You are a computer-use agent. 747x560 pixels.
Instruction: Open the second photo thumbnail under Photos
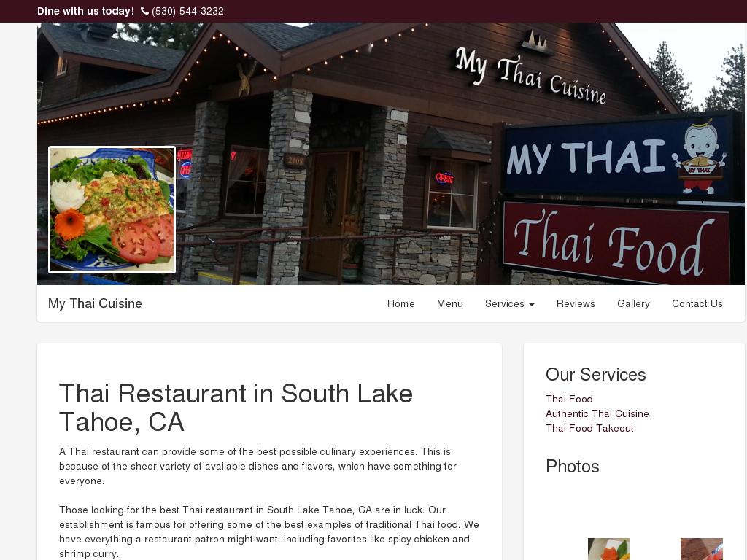click(701, 549)
